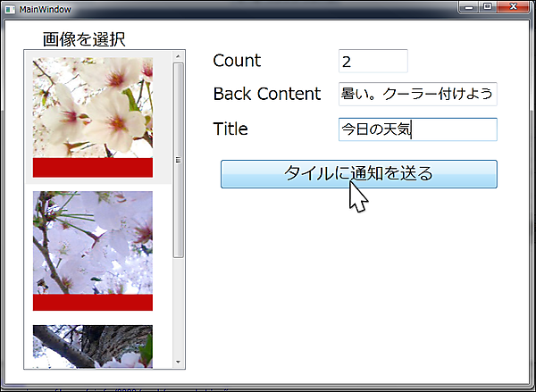Focus the Count input field
536x392 pixels.
[x=373, y=62]
